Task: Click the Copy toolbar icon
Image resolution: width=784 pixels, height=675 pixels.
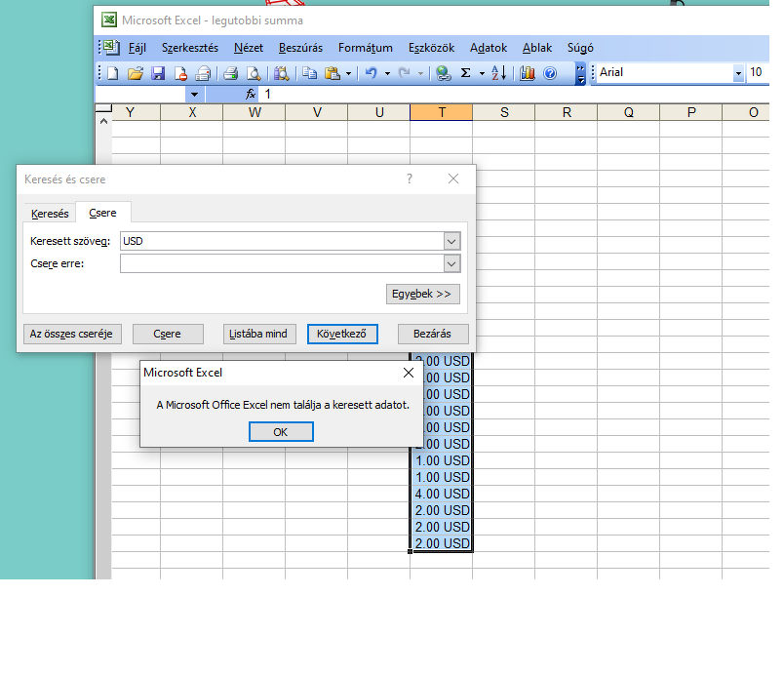Action: point(310,73)
